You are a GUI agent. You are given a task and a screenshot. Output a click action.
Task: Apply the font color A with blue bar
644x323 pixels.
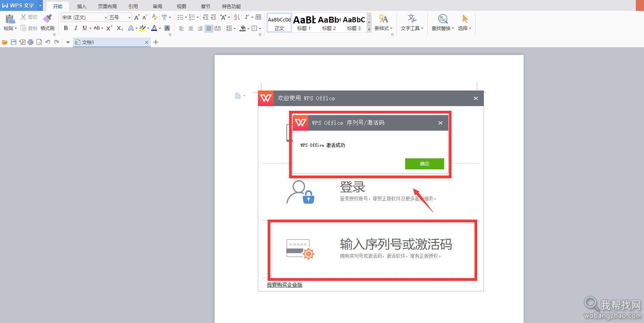[154, 28]
